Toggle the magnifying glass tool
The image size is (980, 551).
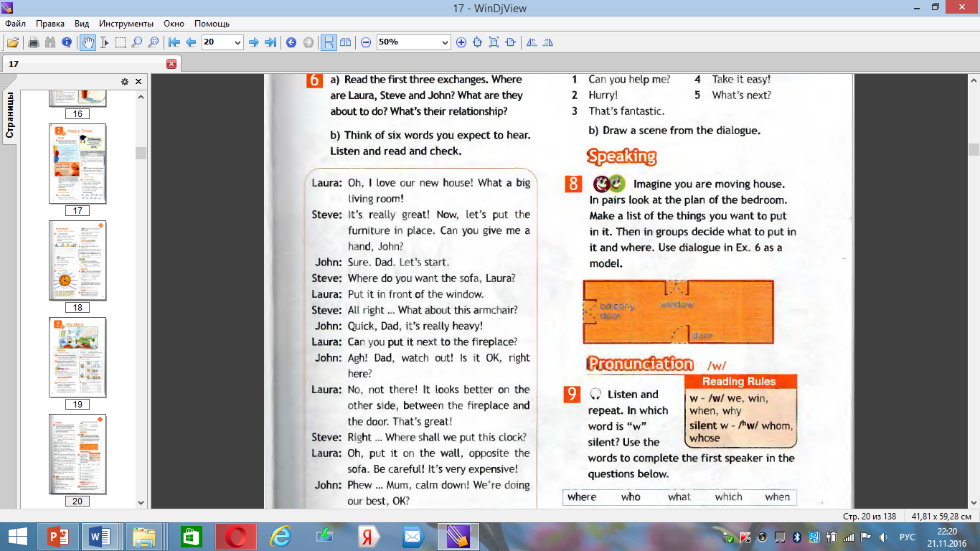pyautogui.click(x=137, y=42)
